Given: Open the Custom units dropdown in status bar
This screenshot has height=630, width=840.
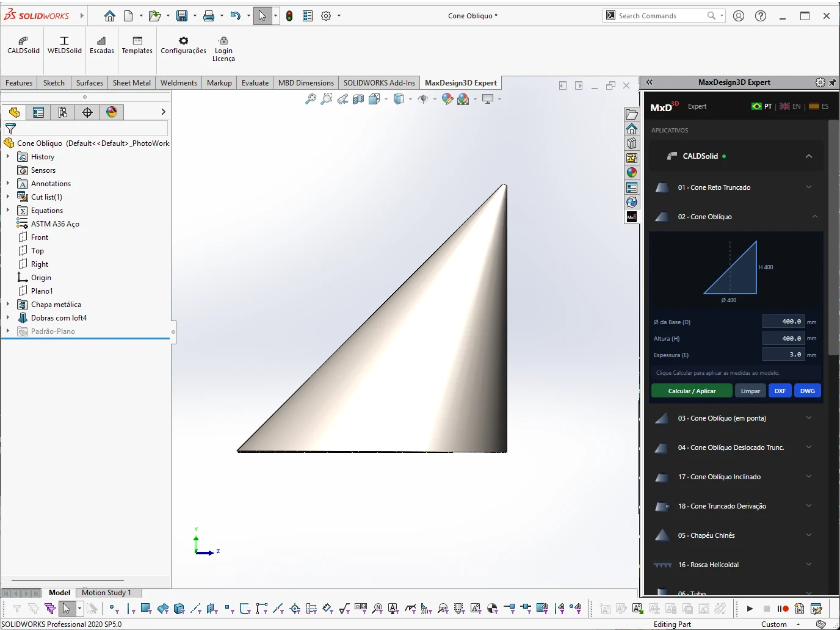Looking at the screenshot, I should coord(781,625).
